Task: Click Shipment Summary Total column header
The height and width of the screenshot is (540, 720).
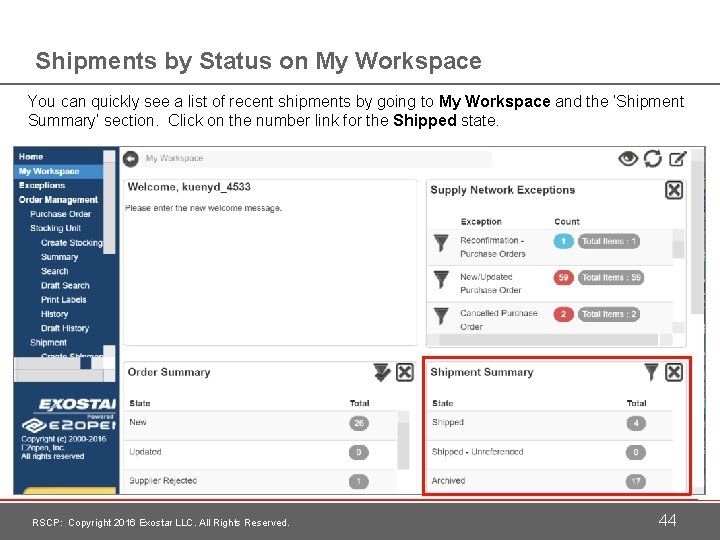Action: (636, 403)
